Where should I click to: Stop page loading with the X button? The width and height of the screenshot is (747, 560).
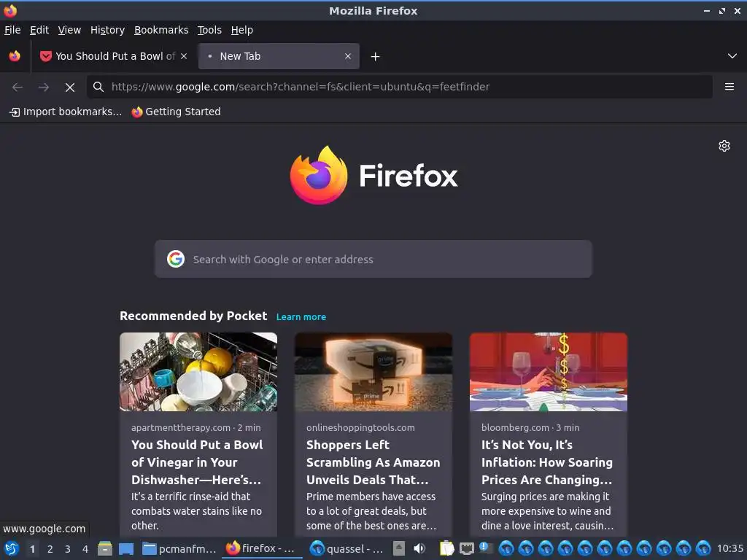(x=70, y=87)
